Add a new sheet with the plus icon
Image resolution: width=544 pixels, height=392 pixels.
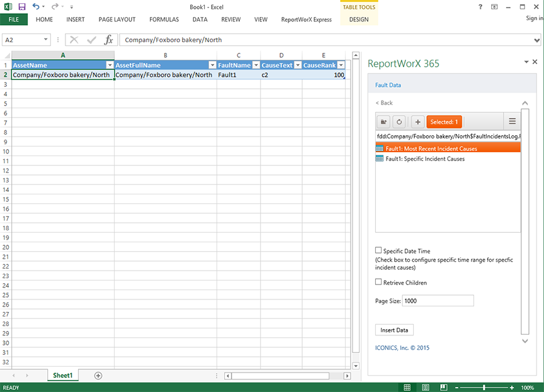tap(98, 376)
